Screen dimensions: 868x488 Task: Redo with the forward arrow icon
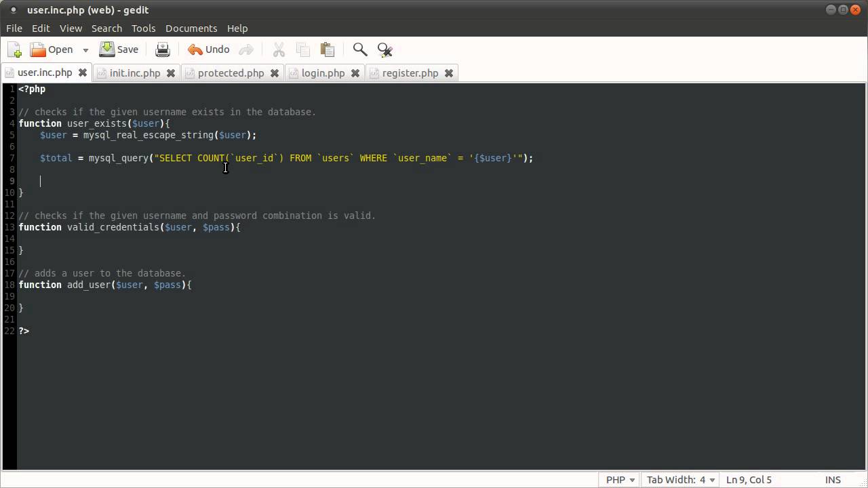point(246,49)
